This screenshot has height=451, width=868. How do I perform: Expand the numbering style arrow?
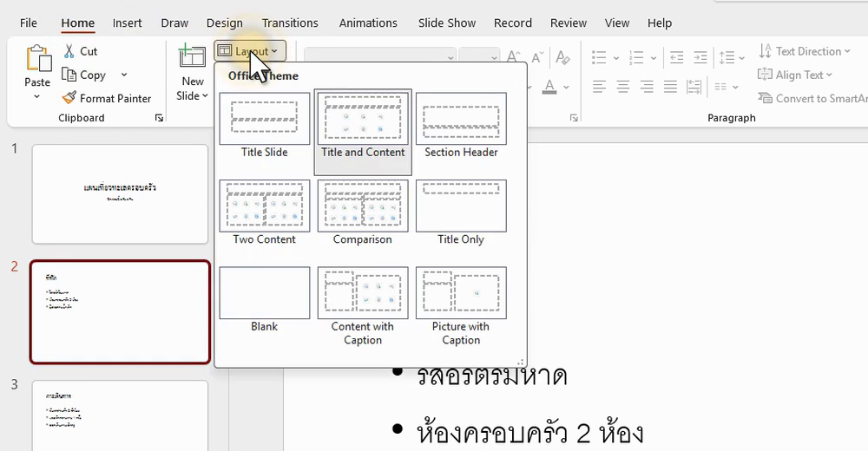tap(654, 57)
